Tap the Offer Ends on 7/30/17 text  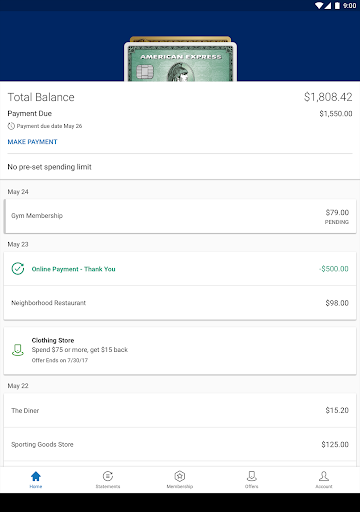(60, 360)
